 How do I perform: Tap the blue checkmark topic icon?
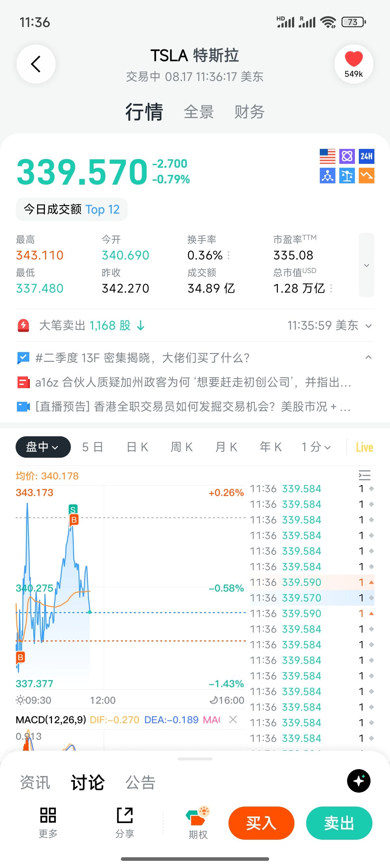tap(23, 358)
